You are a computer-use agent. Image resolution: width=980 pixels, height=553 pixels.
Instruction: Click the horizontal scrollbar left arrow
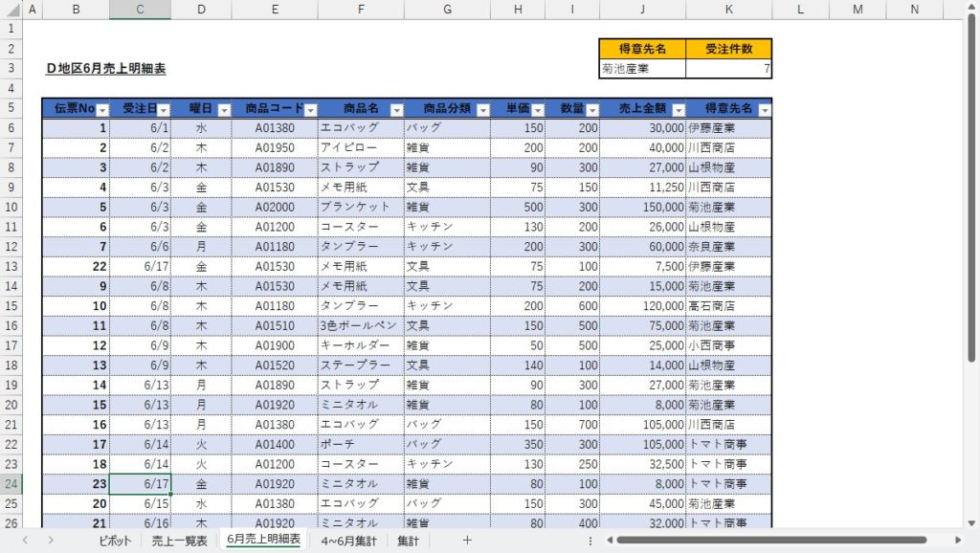(607, 541)
